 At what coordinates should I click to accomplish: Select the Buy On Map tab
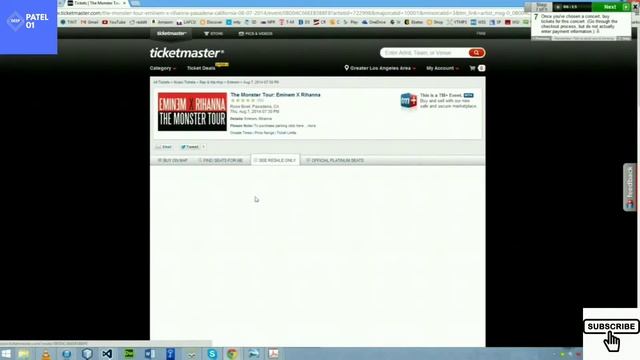172,160
